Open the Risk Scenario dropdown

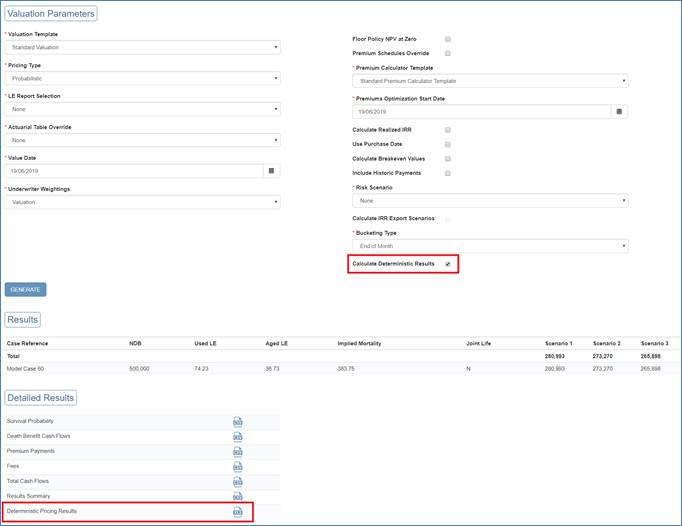tap(490, 201)
